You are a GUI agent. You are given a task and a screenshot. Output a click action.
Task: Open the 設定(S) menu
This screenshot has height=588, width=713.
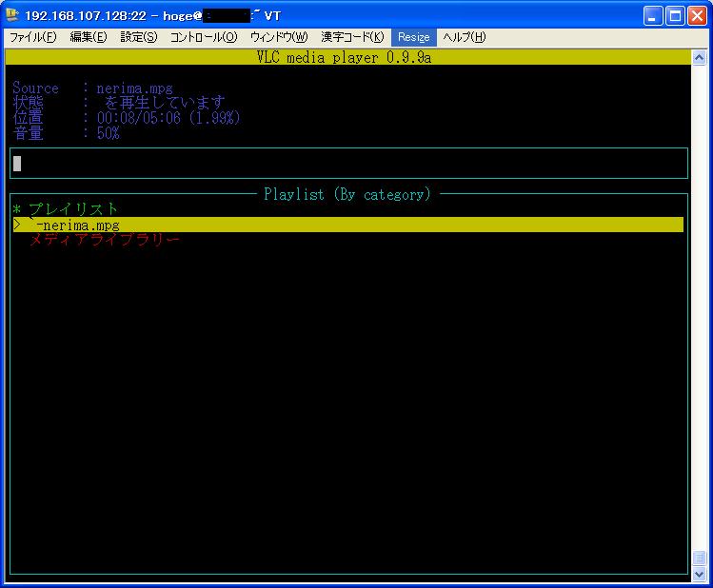click(139, 37)
